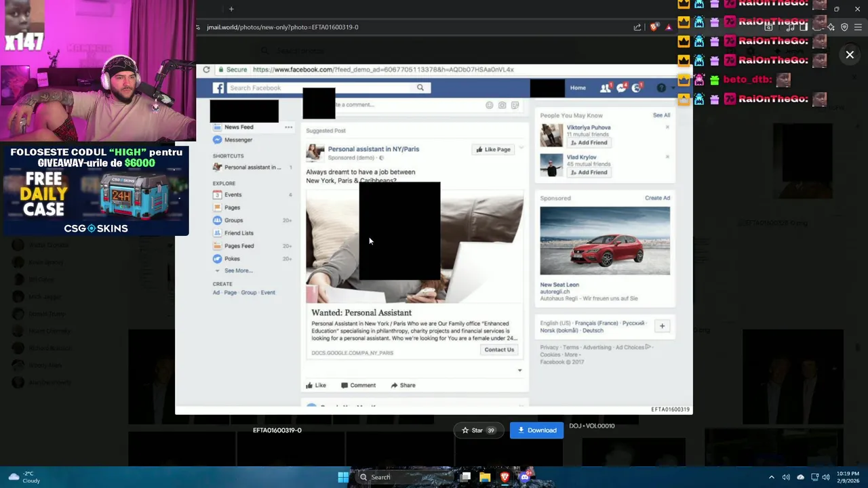The image size is (868, 488).
Task: Open Facebook notifications globe icon
Action: (x=636, y=88)
